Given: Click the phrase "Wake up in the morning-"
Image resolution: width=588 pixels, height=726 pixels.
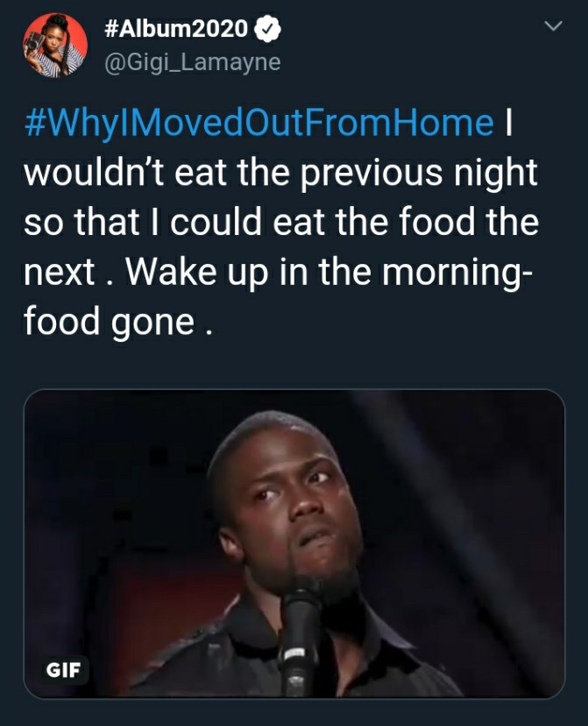Looking at the screenshot, I should coord(329,271).
